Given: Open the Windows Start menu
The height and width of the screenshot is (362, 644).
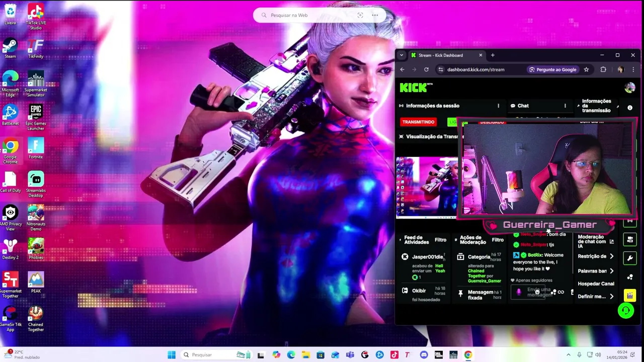Looking at the screenshot, I should point(172,355).
